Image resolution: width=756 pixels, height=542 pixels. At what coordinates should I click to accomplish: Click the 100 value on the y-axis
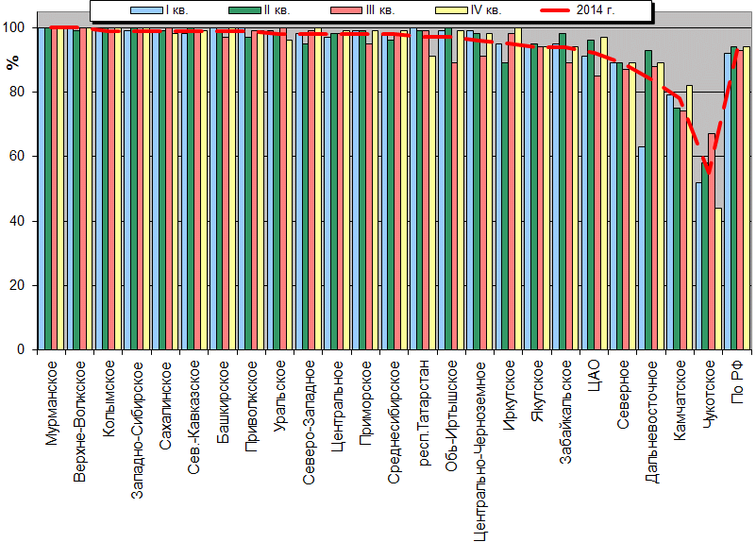[13, 27]
